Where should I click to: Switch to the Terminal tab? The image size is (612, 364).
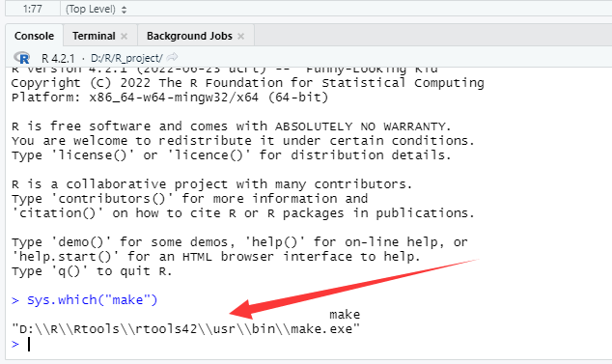tap(94, 36)
